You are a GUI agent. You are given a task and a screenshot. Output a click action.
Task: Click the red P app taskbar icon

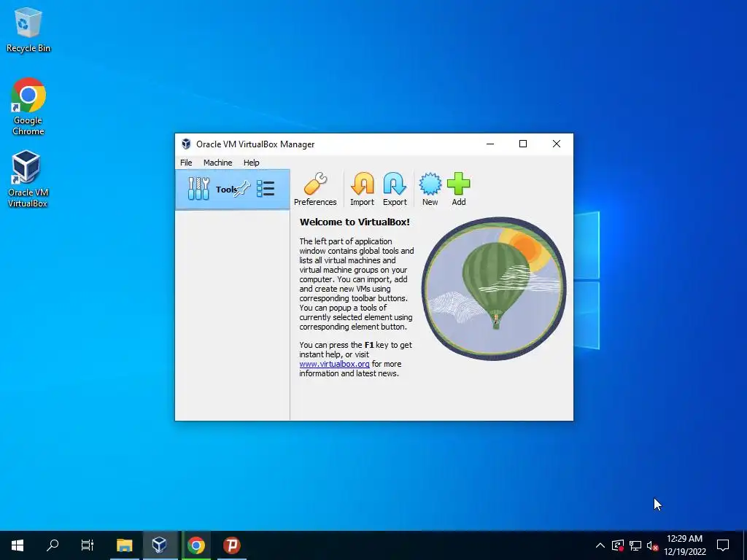pyautogui.click(x=231, y=545)
